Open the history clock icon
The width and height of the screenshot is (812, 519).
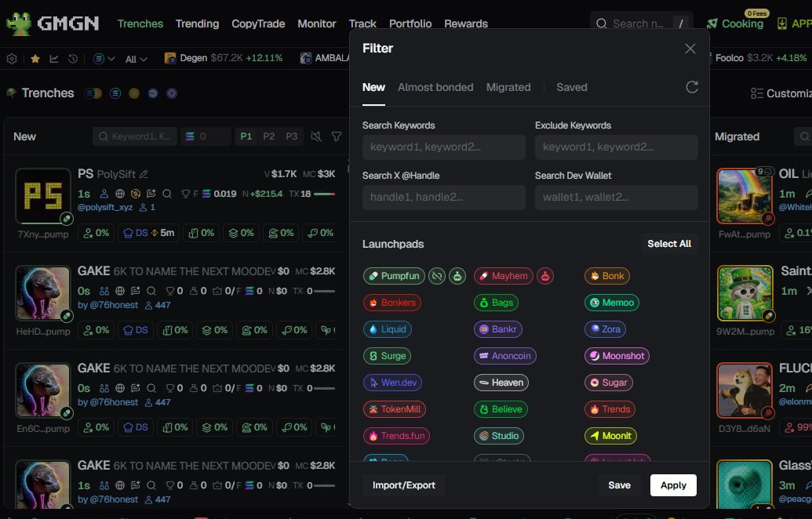tap(73, 59)
